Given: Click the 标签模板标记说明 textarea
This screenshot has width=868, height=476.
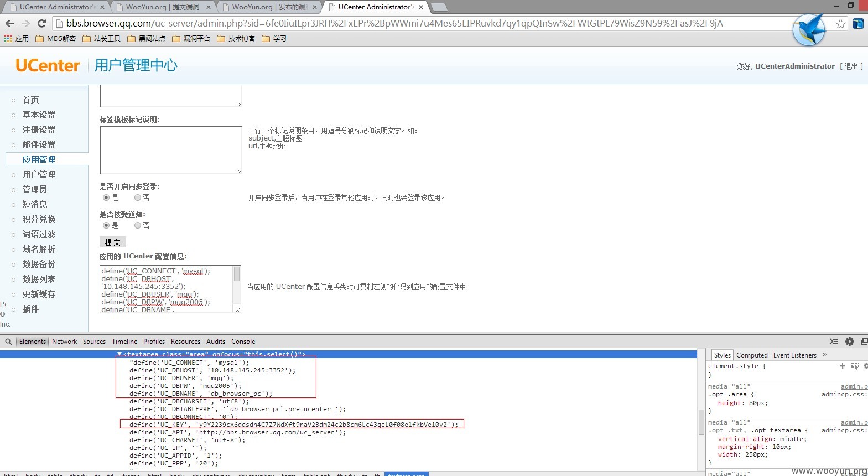Looking at the screenshot, I should 170,150.
